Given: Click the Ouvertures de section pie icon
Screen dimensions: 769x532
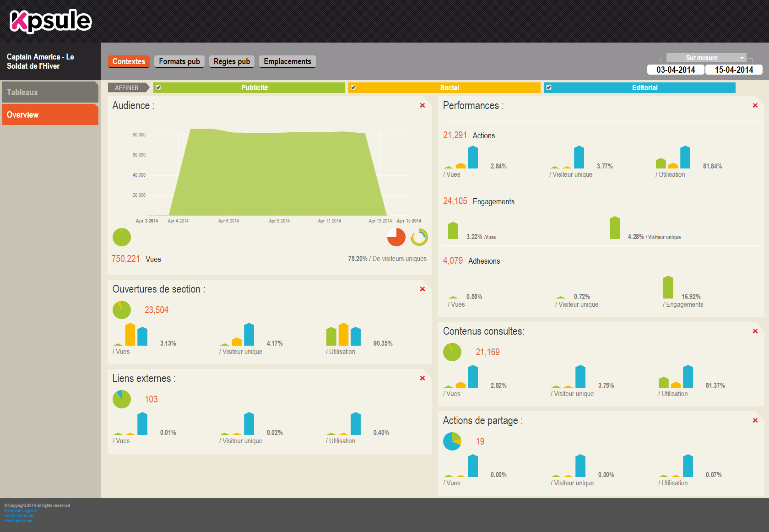Looking at the screenshot, I should tap(122, 310).
